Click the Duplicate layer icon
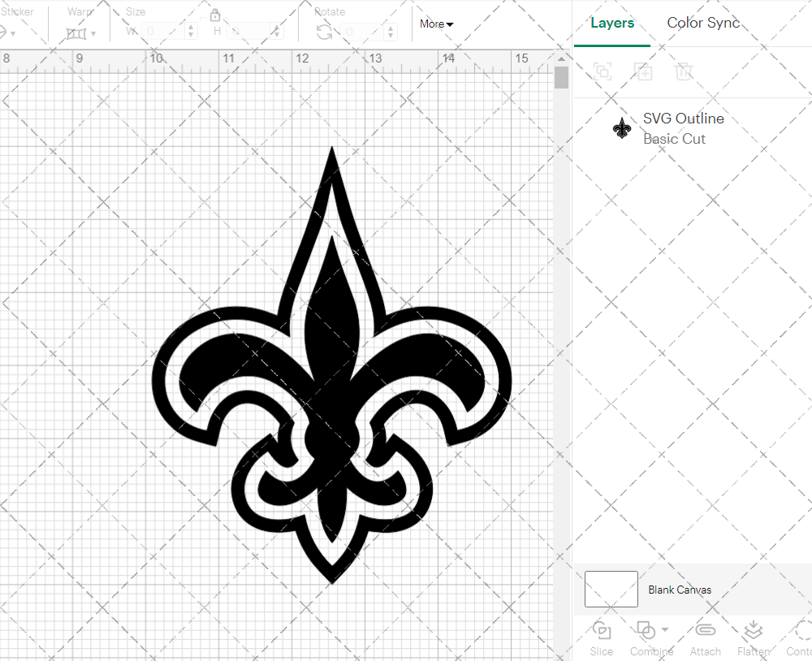Image resolution: width=812 pixels, height=661 pixels. click(x=643, y=71)
